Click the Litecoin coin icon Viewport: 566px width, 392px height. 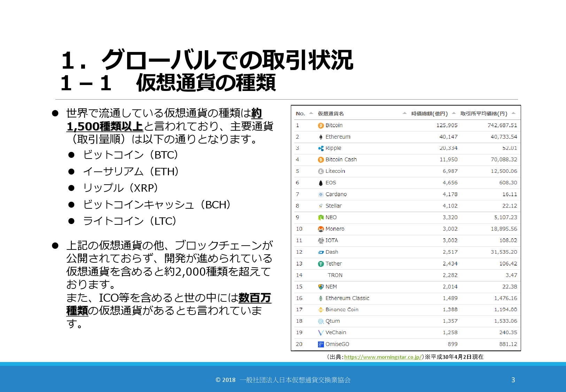click(321, 171)
